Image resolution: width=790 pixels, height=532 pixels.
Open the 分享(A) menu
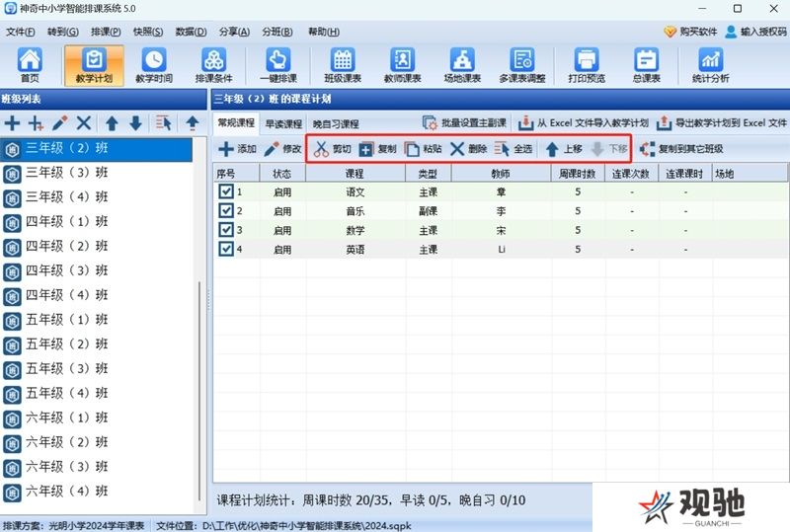coord(234,32)
